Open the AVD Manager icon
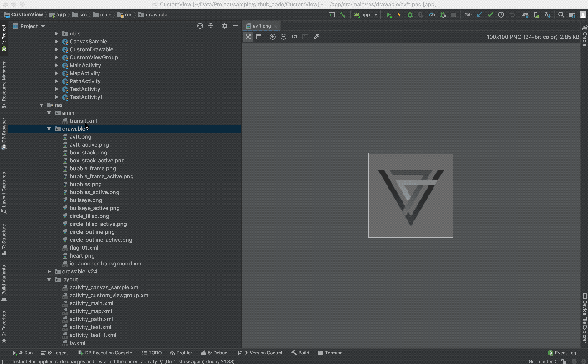 pos(536,15)
